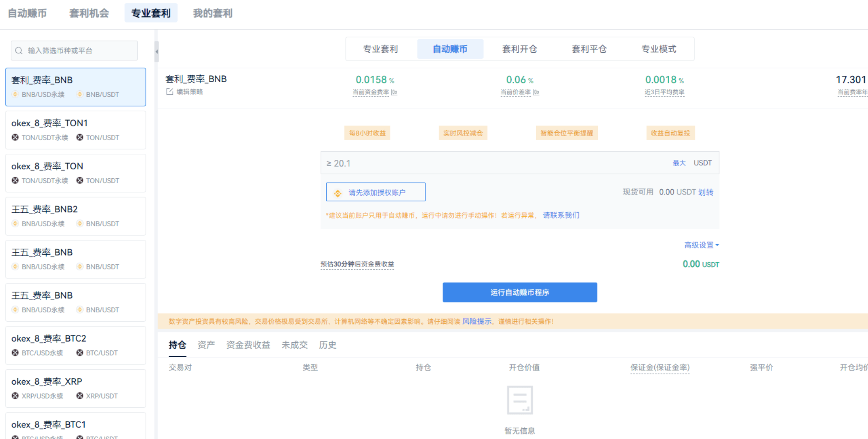
Task: Select 自动赚币 in center tab bar
Action: point(450,49)
